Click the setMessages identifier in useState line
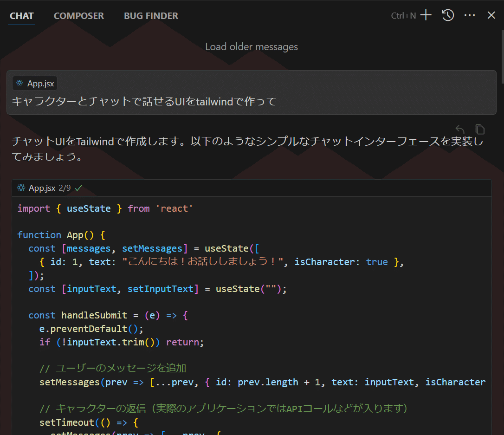The width and height of the screenshot is (504, 435). click(x=152, y=248)
